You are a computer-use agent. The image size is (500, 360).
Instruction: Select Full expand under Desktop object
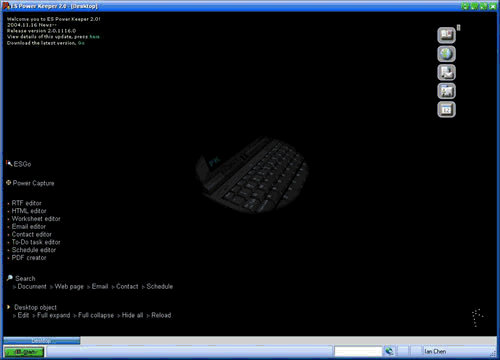(x=53, y=315)
